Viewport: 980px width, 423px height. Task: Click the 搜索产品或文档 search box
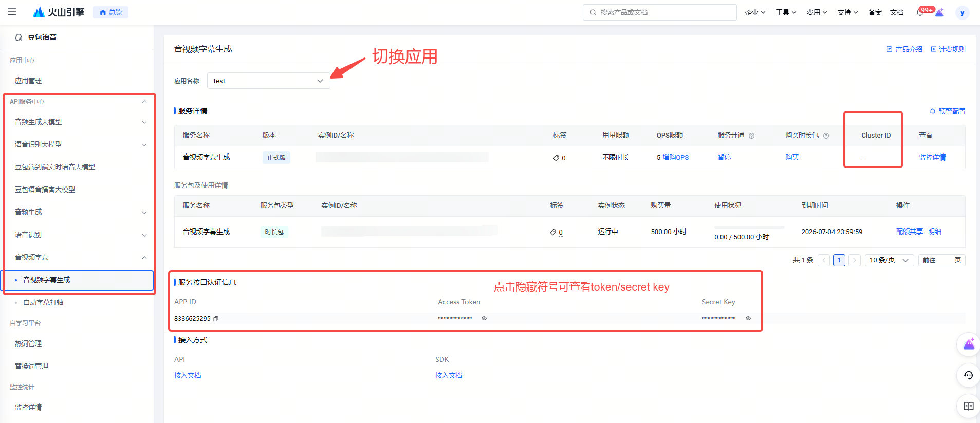coord(660,12)
